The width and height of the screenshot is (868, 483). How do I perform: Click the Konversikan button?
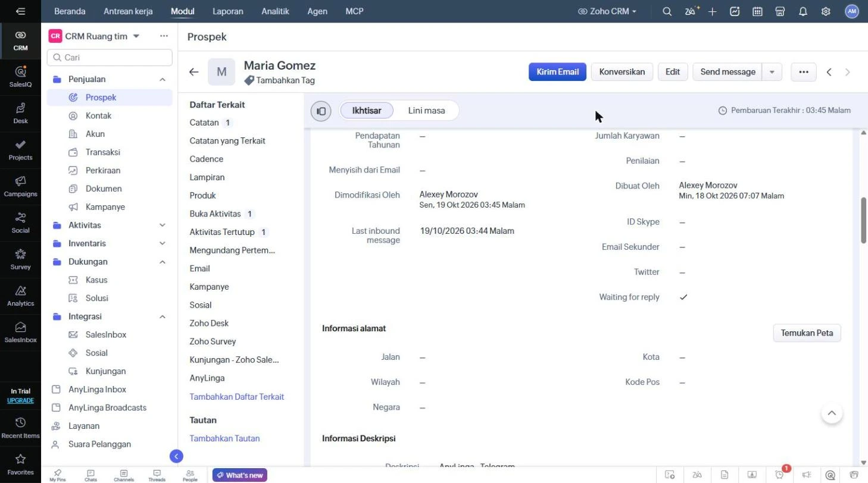(622, 72)
